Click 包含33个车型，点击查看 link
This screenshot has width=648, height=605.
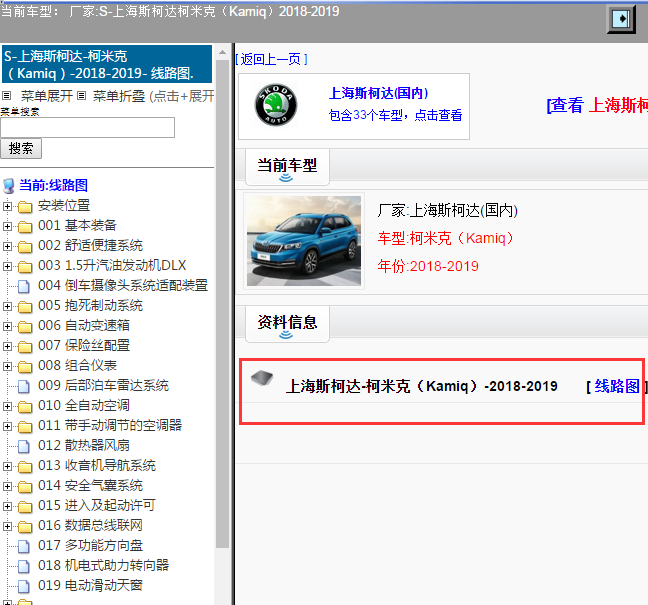pos(395,115)
